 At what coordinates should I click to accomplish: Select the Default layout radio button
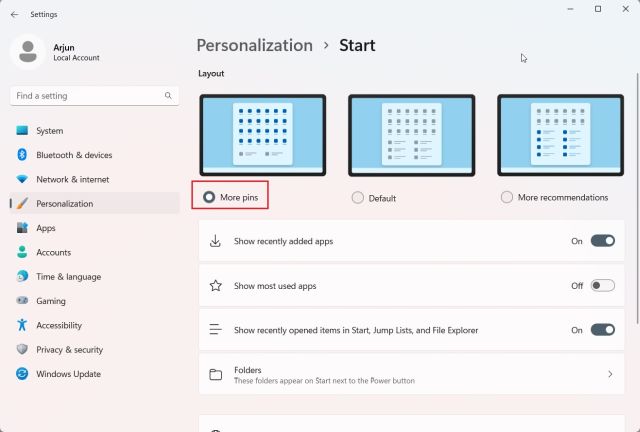tap(358, 198)
